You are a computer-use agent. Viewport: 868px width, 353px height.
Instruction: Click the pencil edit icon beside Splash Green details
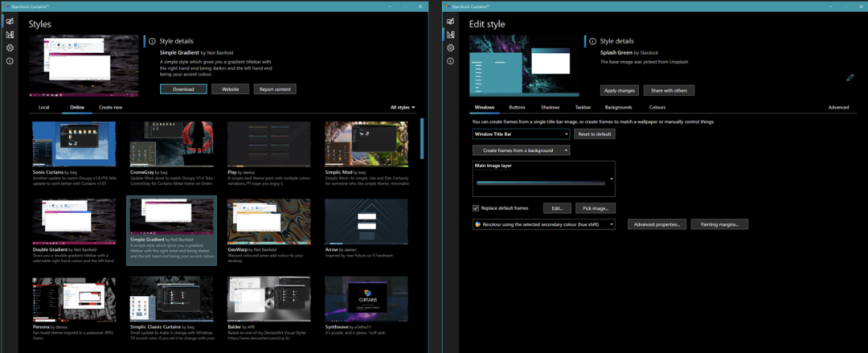coord(850,78)
